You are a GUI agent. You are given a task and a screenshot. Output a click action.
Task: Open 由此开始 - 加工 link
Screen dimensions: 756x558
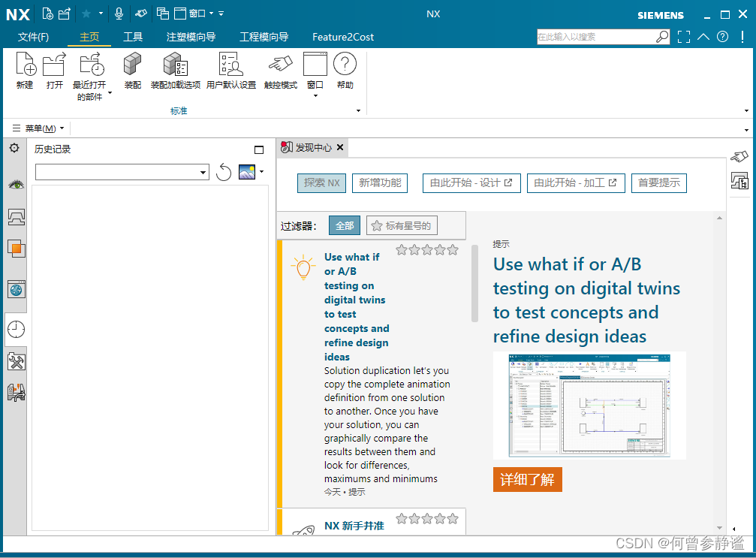(576, 182)
